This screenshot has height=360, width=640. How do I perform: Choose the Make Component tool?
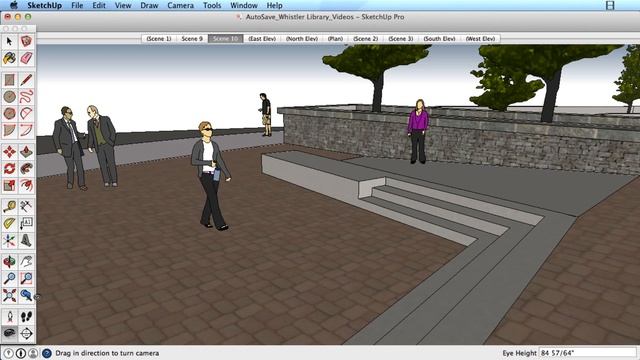(26, 41)
